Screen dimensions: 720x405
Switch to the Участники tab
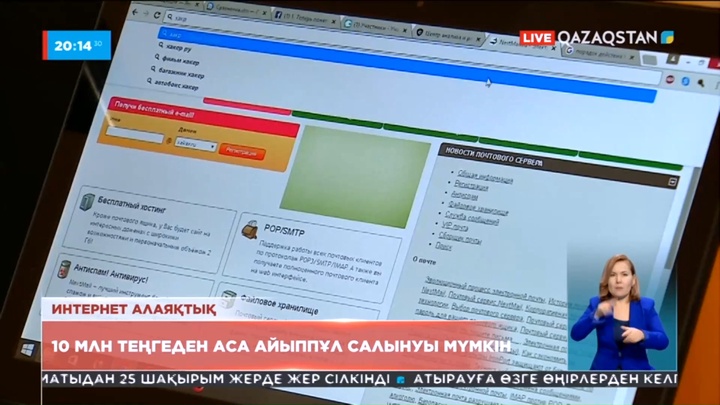tap(375, 27)
